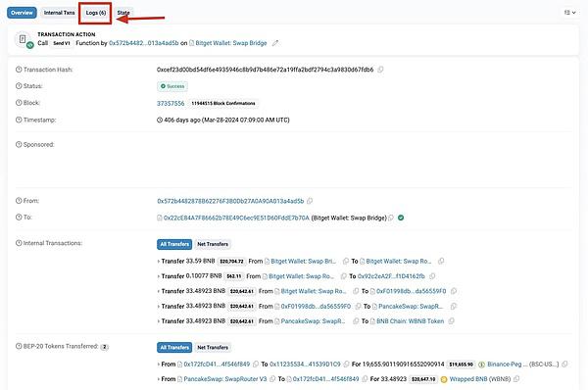Screen dimensions: 588x390
Task: Select All Transfers under BEP-20 Tokens
Action: 174,347
